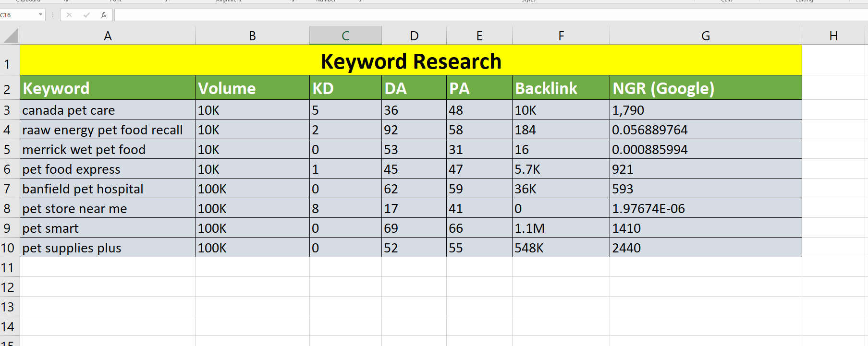Select column F header

coord(561,36)
